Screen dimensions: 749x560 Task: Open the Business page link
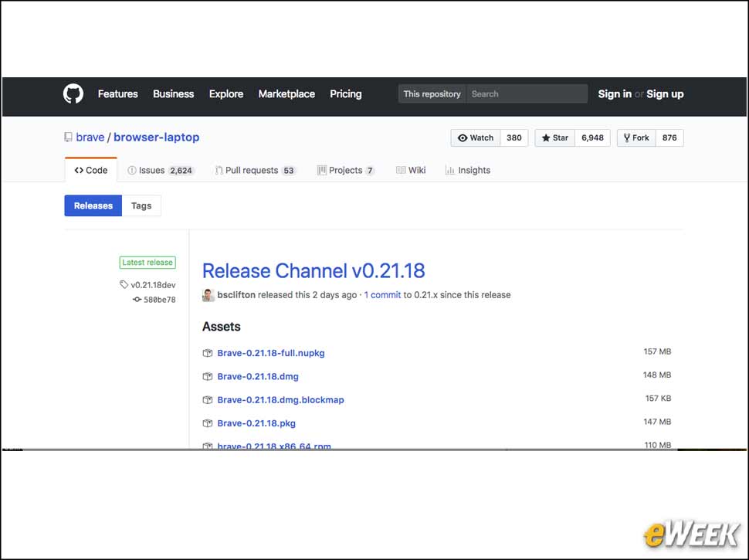[x=174, y=94]
